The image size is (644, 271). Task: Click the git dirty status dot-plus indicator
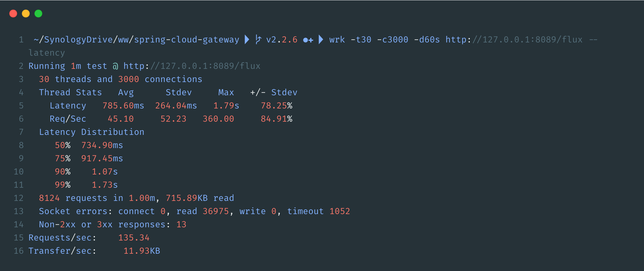(x=308, y=40)
